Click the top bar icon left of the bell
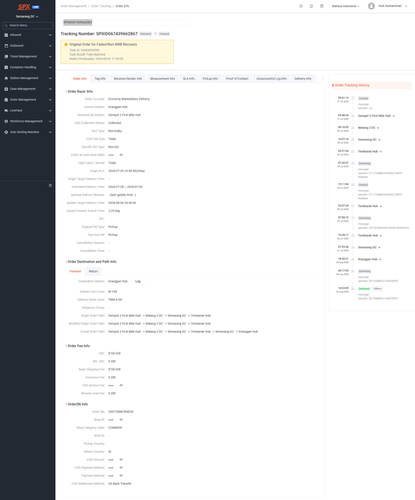The image size is (415, 500). (x=301, y=6)
